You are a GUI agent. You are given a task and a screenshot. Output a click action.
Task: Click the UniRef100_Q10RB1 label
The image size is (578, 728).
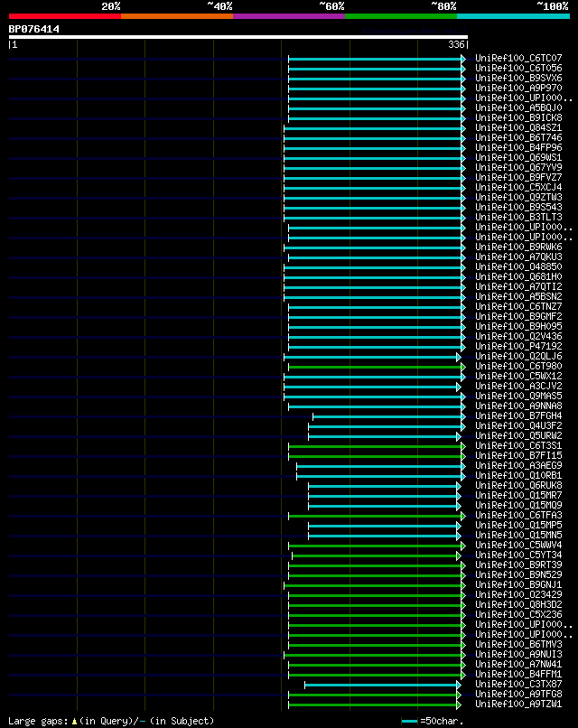point(518,475)
